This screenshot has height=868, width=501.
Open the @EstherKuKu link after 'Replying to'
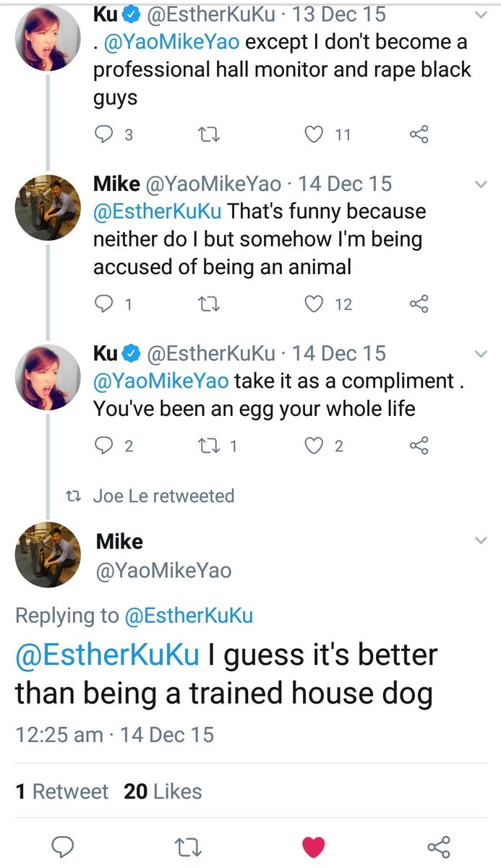tap(189, 616)
